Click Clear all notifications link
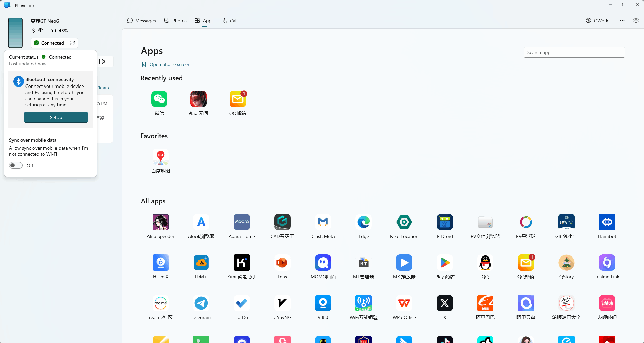The height and width of the screenshot is (343, 644). (x=105, y=88)
